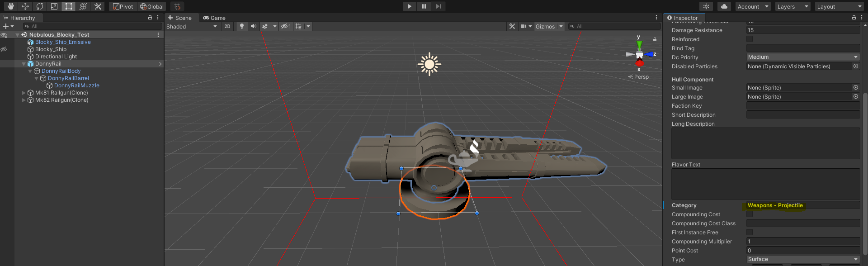
Task: Open the Shaded draw mode dropdown
Action: point(192,26)
